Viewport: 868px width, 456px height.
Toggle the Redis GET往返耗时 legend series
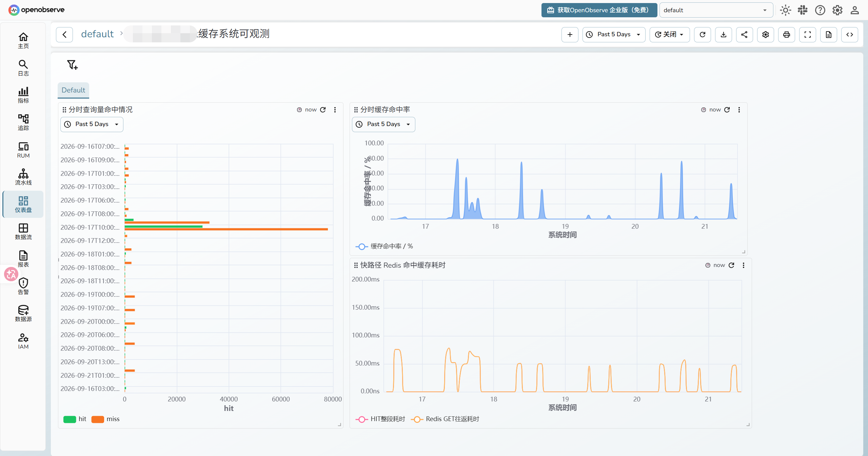coord(445,419)
